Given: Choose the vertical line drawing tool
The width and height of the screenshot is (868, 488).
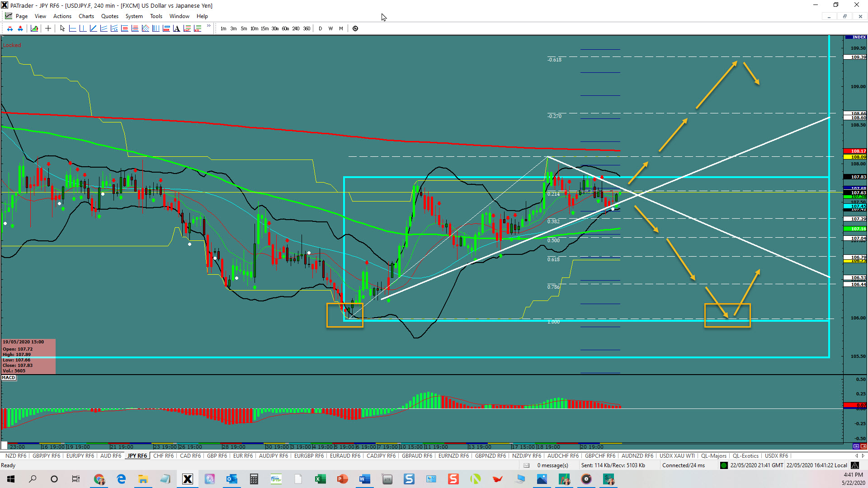Looking at the screenshot, I should click(83, 28).
